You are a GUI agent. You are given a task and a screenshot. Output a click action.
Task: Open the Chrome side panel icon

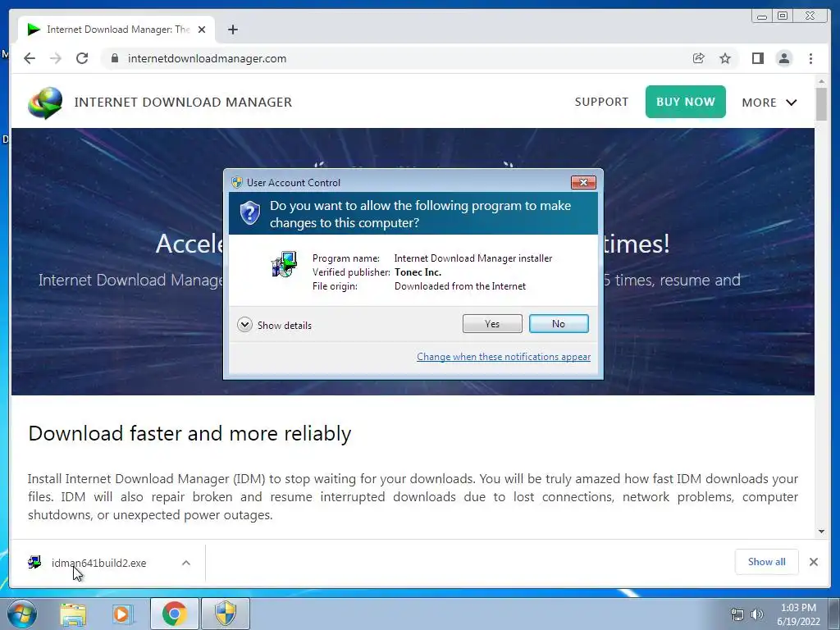[x=757, y=58]
